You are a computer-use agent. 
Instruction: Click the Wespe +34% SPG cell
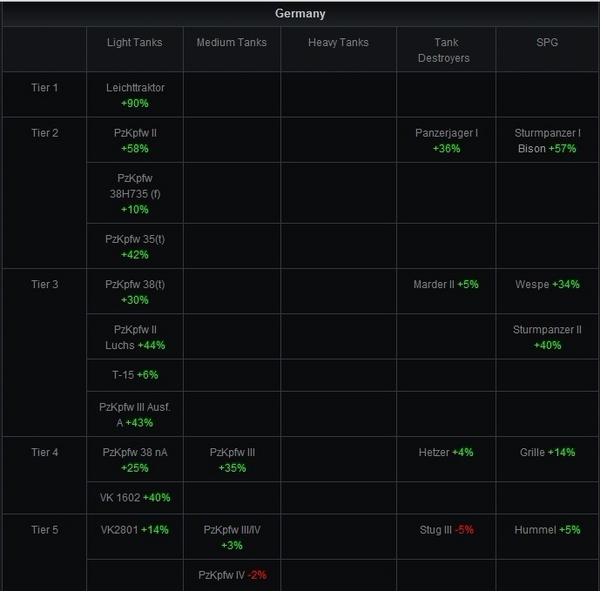tap(547, 285)
